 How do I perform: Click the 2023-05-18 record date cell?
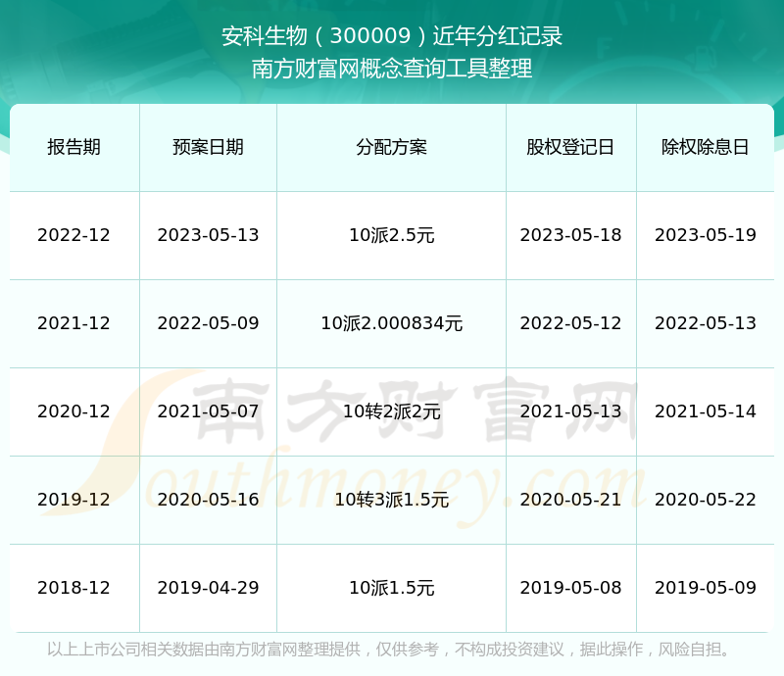tap(570, 235)
